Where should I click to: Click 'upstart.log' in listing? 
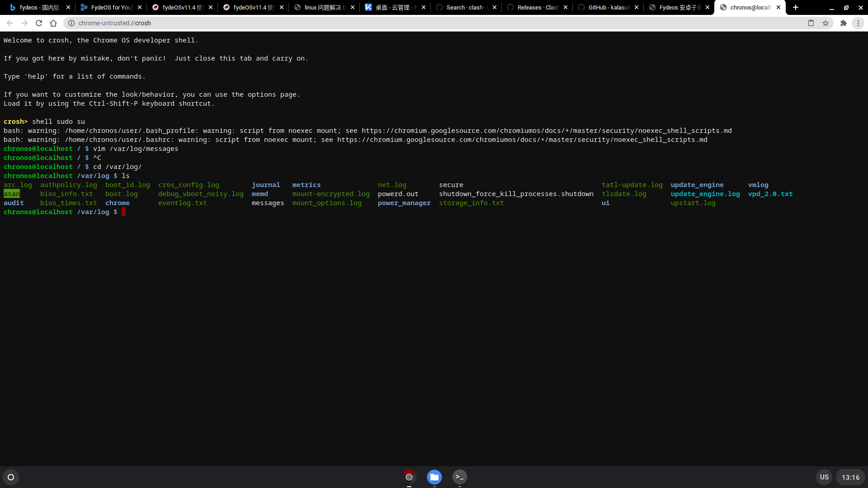tap(693, 203)
